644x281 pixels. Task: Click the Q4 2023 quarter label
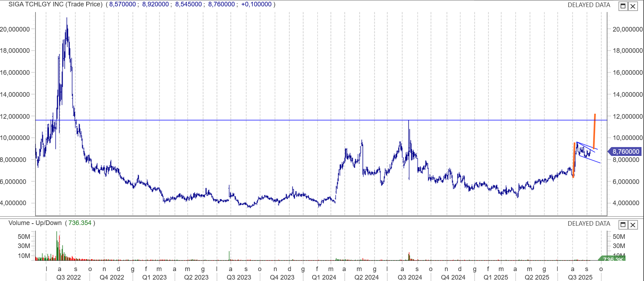[282, 277]
